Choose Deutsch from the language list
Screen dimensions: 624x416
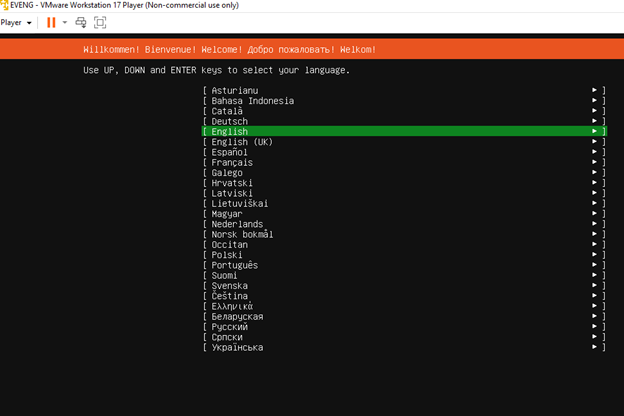pos(230,121)
